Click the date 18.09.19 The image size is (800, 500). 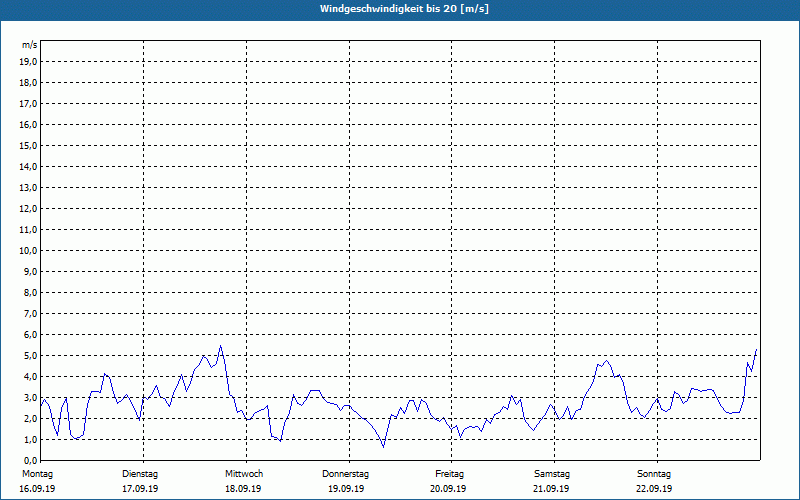(243, 489)
